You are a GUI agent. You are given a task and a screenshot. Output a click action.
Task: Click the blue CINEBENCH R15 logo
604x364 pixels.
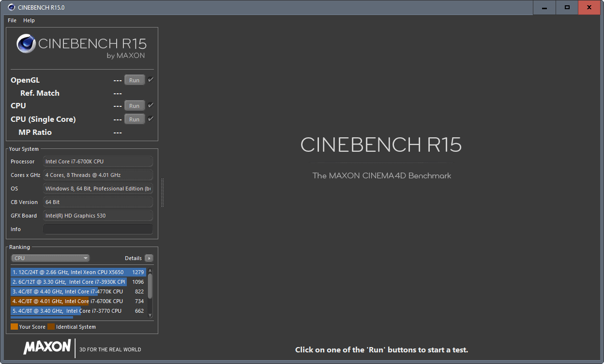click(26, 44)
